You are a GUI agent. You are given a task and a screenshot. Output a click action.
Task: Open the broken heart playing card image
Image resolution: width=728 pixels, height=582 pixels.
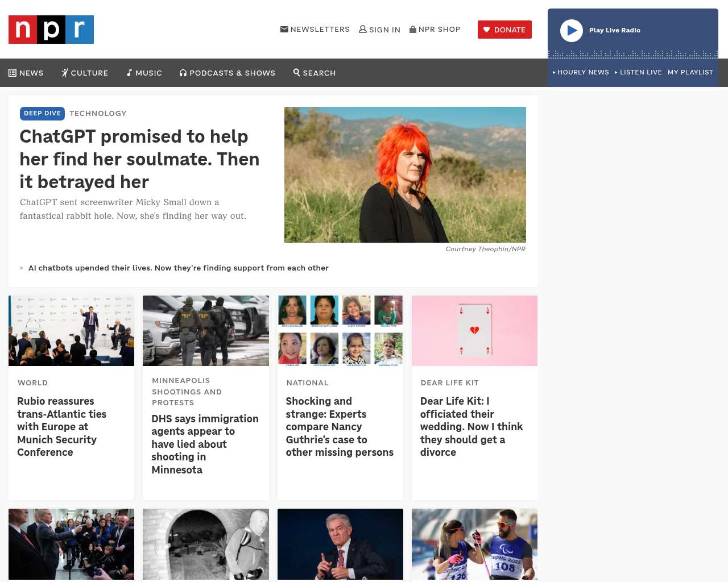[x=474, y=331]
